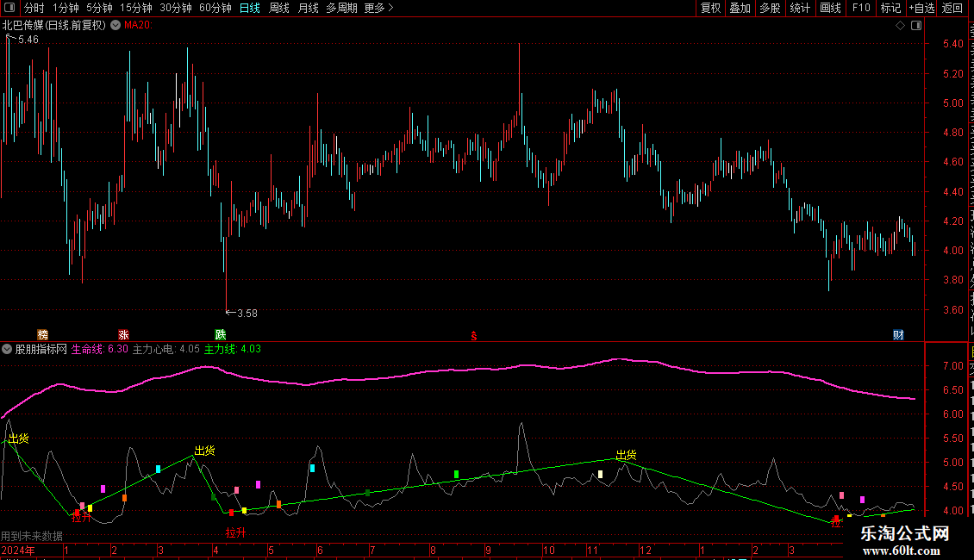Select the 30分钟 period
The image size is (974, 560).
(176, 8)
